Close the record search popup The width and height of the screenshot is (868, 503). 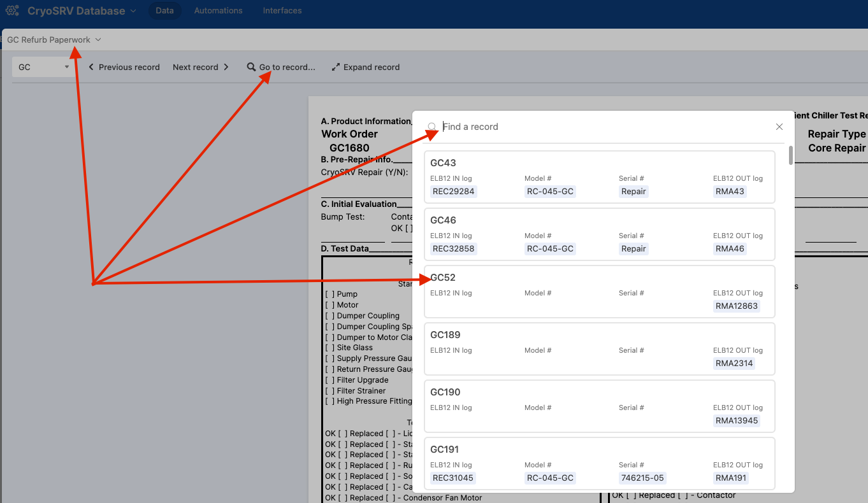click(779, 127)
